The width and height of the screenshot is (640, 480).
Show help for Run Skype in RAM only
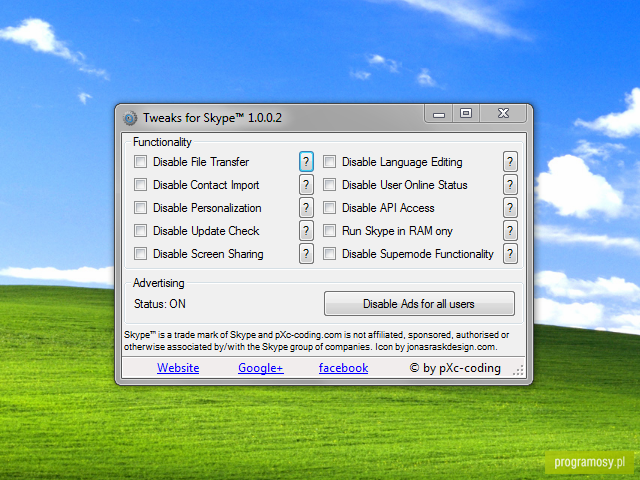[510, 231]
